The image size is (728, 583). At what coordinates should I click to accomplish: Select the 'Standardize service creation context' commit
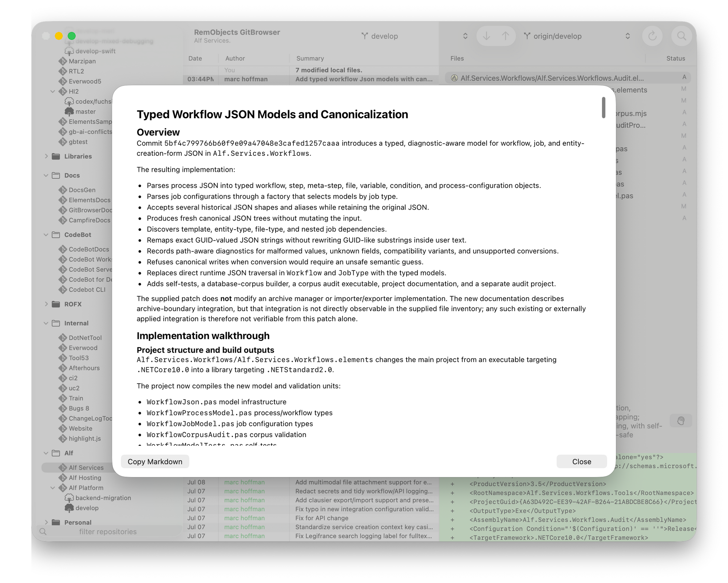(311, 527)
